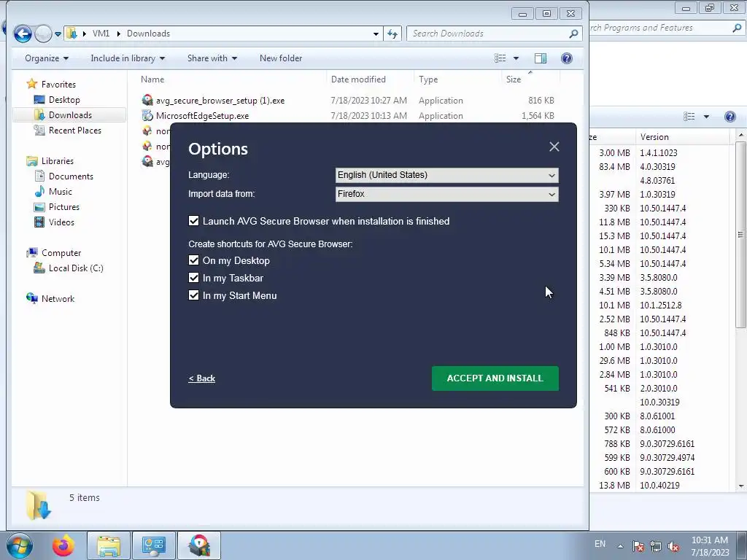Image resolution: width=747 pixels, height=560 pixels.
Task: Close the AVG Options dialog
Action: (x=554, y=147)
